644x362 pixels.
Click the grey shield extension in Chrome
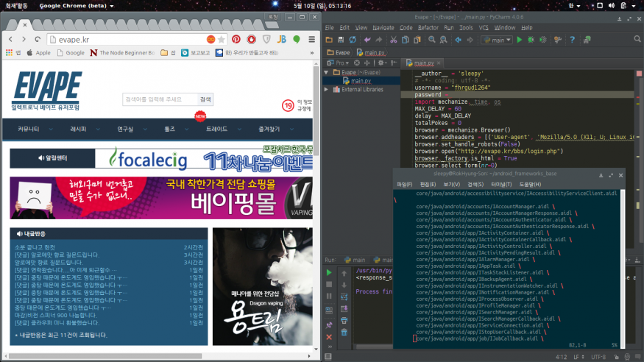tap(266, 40)
